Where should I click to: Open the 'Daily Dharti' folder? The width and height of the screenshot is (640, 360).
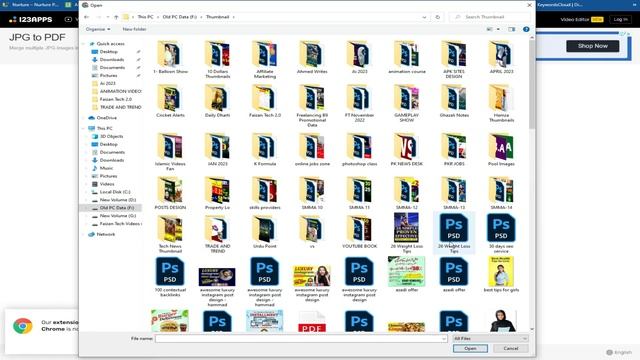[x=218, y=101]
